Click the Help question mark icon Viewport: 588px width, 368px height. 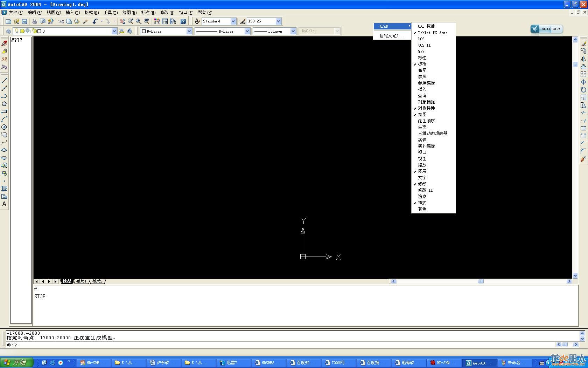(x=183, y=21)
